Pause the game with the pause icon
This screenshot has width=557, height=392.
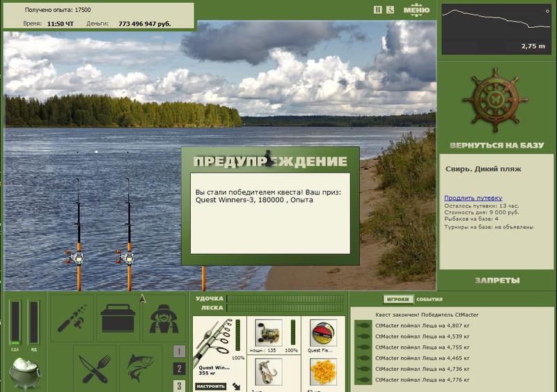click(378, 10)
